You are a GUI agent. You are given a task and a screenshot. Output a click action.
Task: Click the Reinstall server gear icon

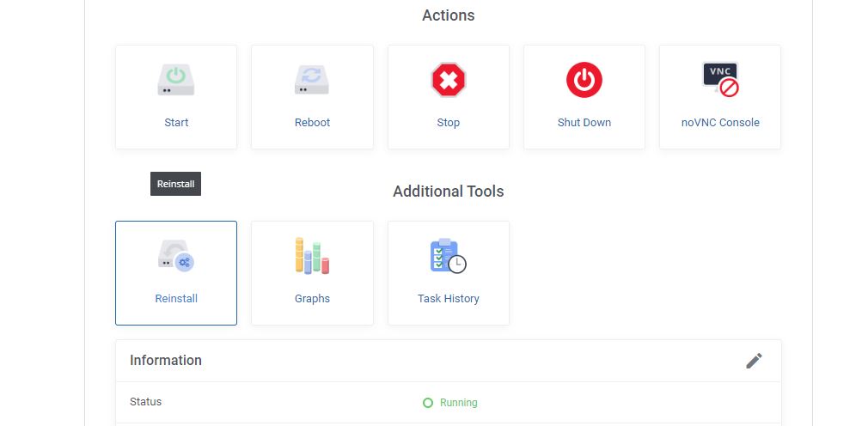point(176,256)
